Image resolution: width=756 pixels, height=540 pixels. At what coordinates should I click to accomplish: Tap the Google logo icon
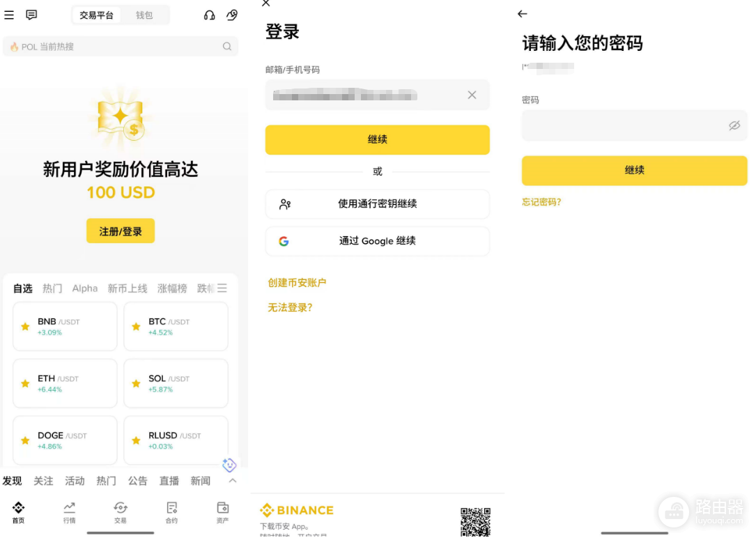click(x=284, y=242)
